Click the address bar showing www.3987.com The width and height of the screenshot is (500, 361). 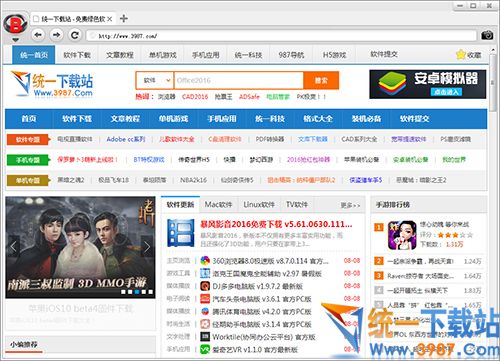click(282, 36)
